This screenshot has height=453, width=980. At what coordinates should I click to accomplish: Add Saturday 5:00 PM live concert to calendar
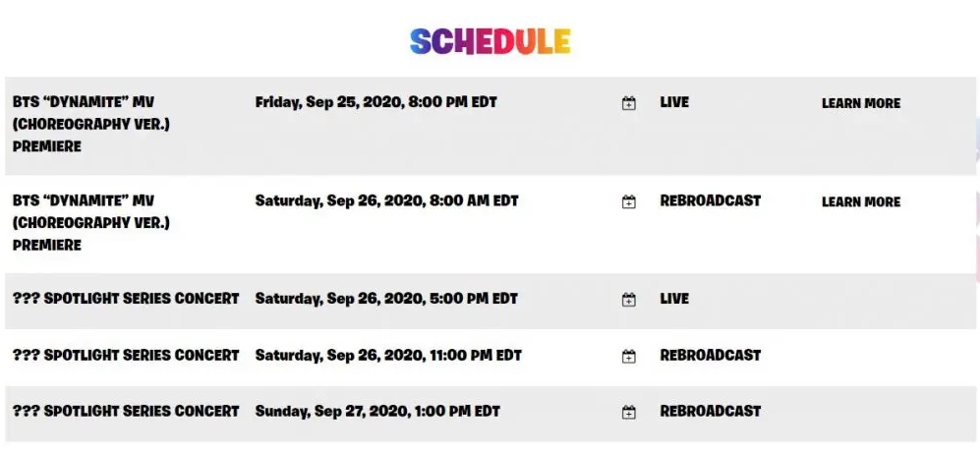(x=629, y=300)
